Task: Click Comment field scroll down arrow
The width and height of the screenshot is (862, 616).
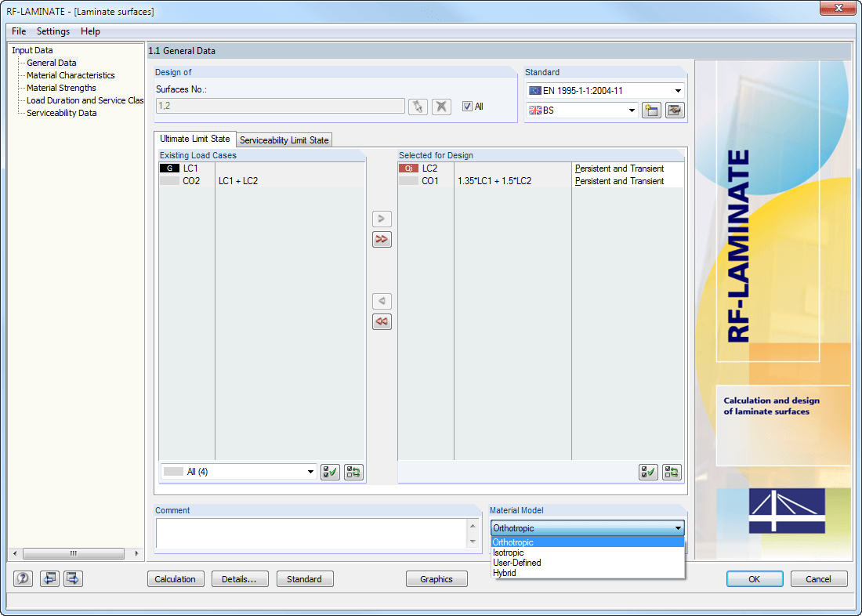Action: click(473, 542)
